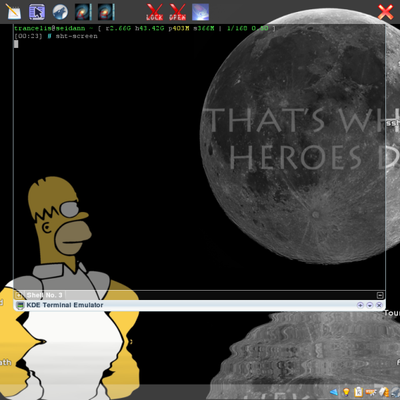
Task: Open the galaxy icon nearest the LOCK icon
Action: (106, 12)
